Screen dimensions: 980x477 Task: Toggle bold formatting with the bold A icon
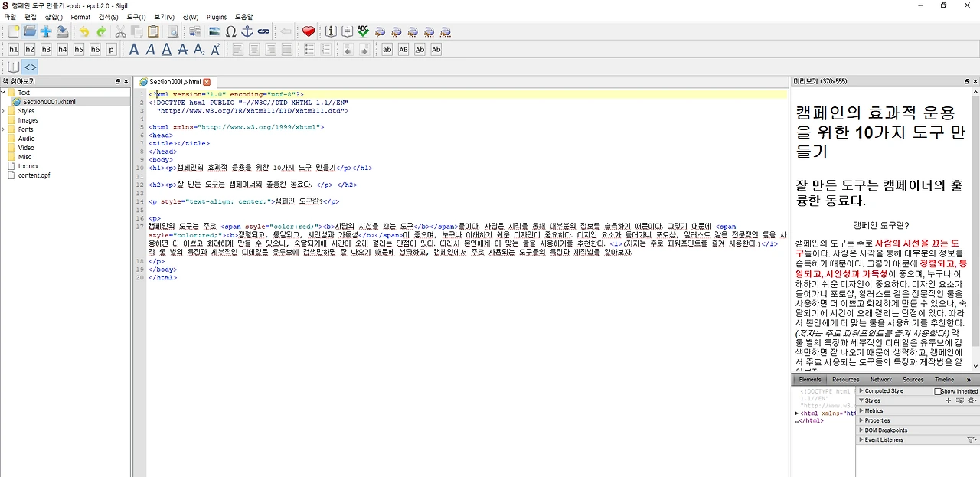coord(134,49)
